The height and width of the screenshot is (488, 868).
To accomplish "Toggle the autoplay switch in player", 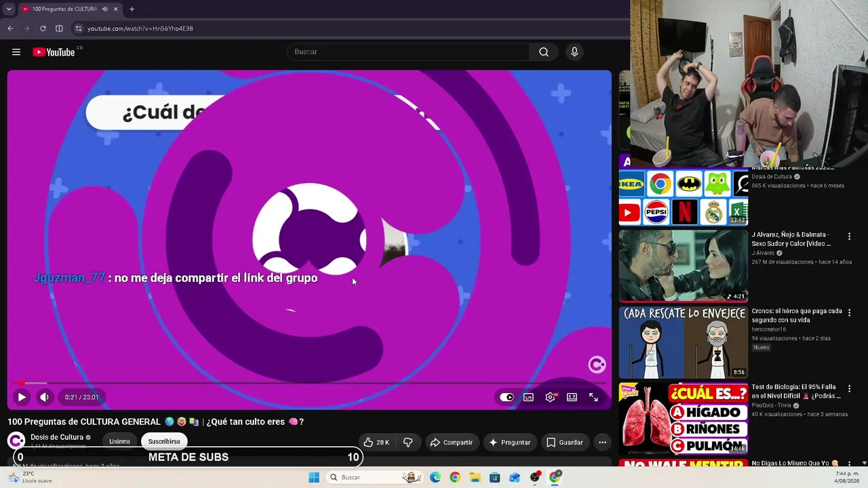I will click(x=507, y=397).
